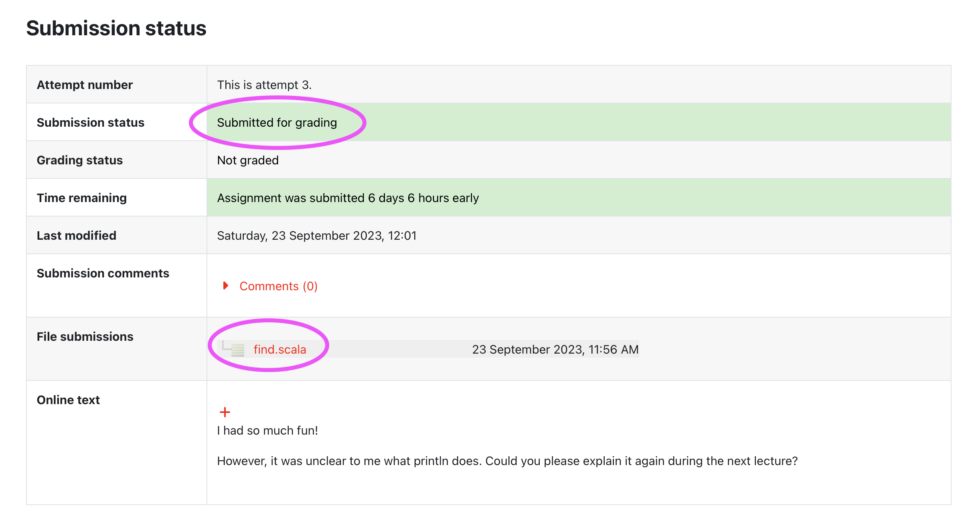980x526 pixels.
Task: Click the 'Not graded' grading status text
Action: [248, 160]
